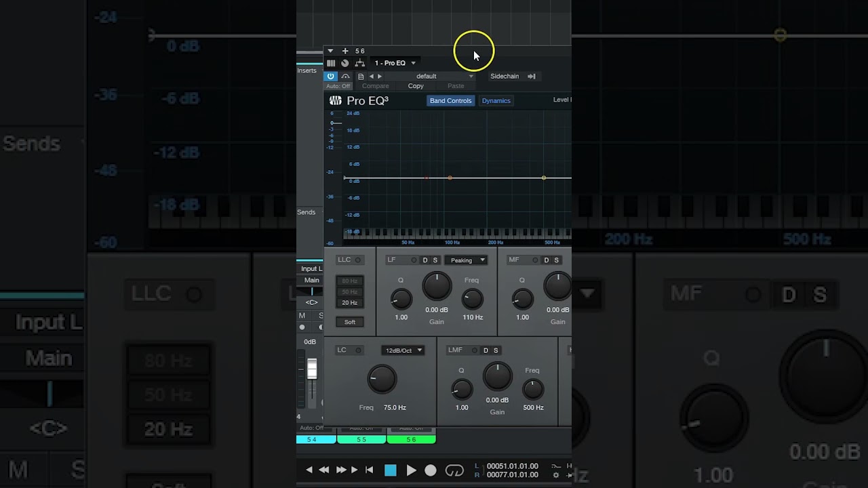
Task: Jump to the next marker arrow
Action: [x=354, y=470]
